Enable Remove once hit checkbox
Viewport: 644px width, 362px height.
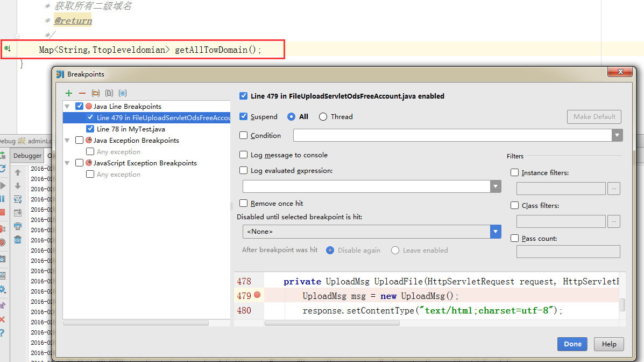244,203
